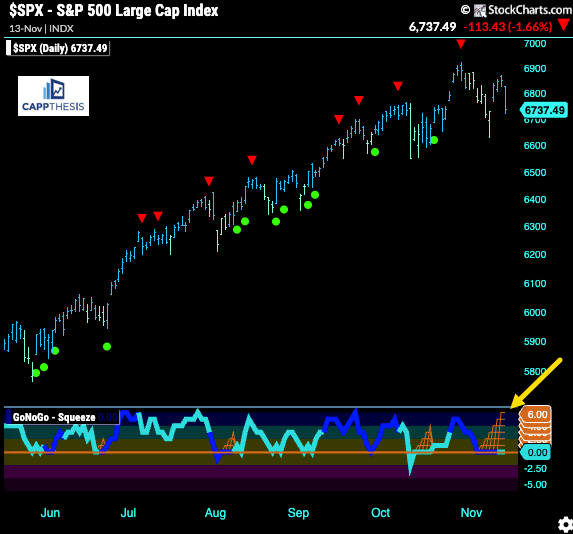Click the '6000' price axis label
This screenshot has height=534, width=573.
tap(535, 313)
